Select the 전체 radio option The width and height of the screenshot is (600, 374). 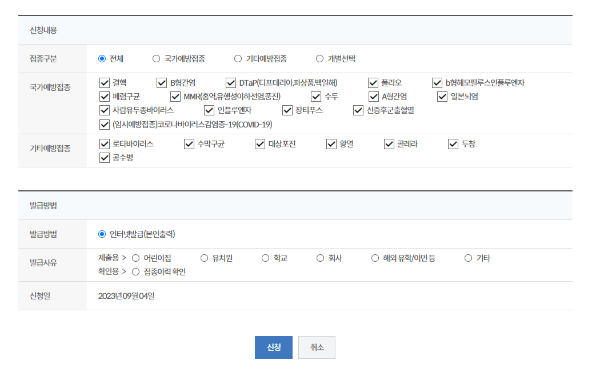click(102, 59)
